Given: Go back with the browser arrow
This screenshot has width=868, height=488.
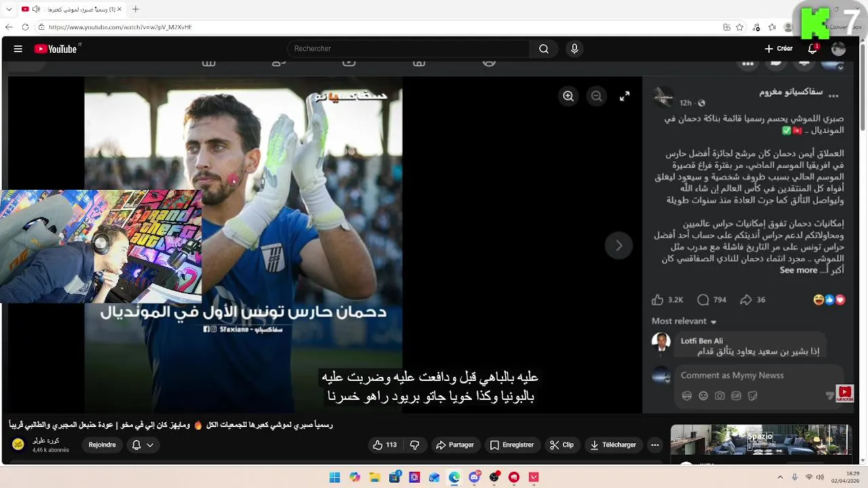Looking at the screenshot, I should (x=9, y=27).
